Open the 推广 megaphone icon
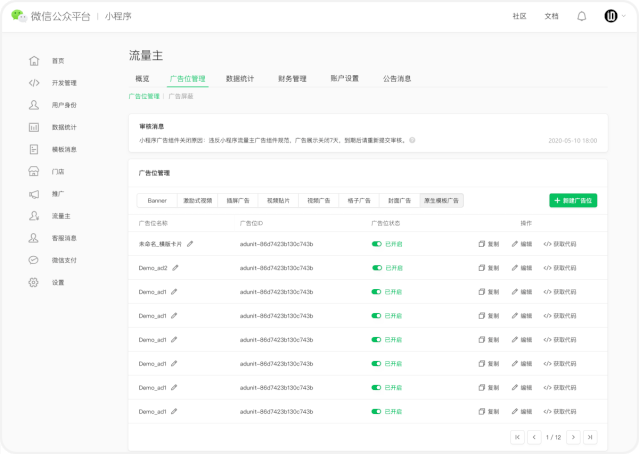This screenshot has width=639, height=454. [34, 194]
